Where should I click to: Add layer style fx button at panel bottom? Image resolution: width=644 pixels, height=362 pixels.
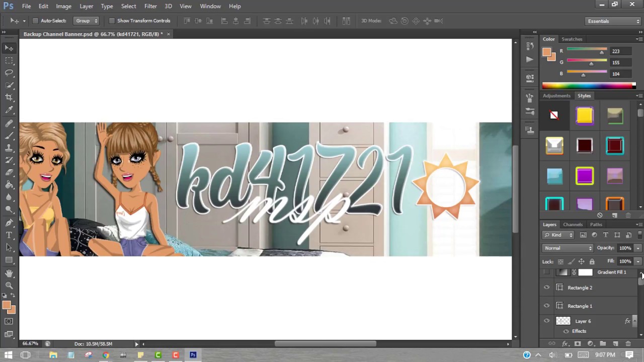click(565, 344)
